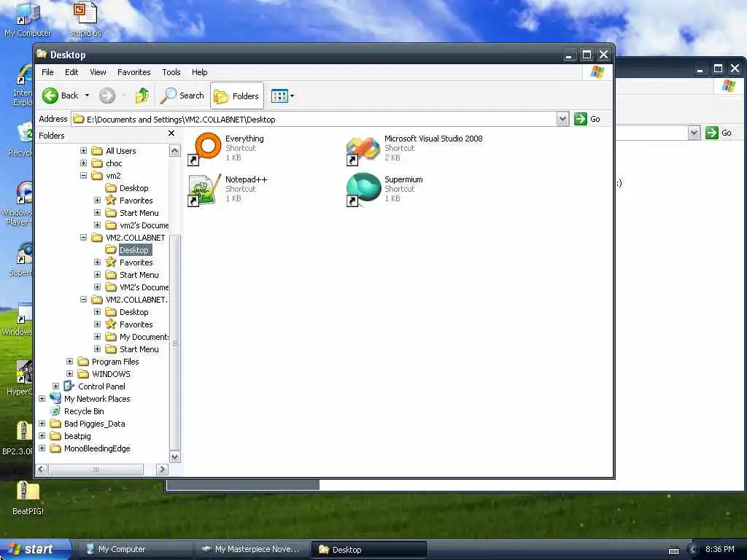Expand the address bar dropdown
Screen dimensions: 747x560
tap(562, 119)
